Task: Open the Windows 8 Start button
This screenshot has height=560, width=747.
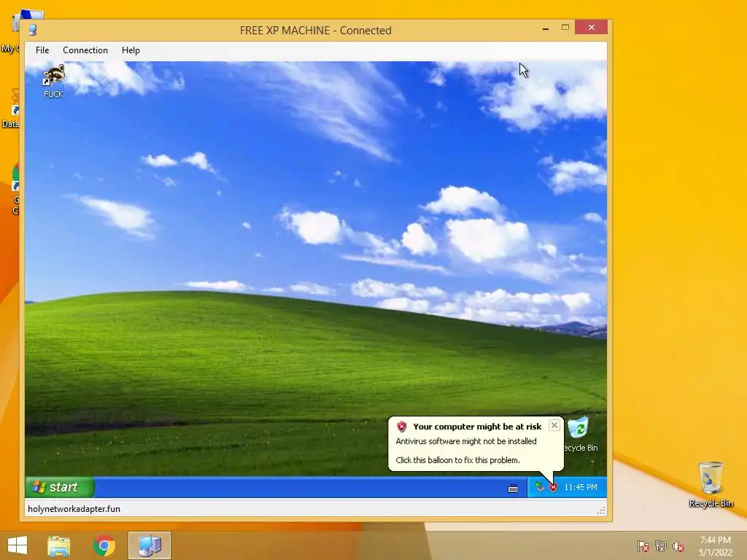Action: pyautogui.click(x=18, y=545)
